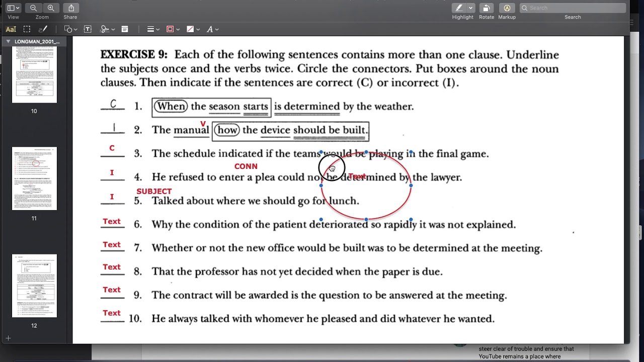Select the 'Text' annotation beside sentence 10
Image resolution: width=644 pixels, height=362 pixels.
click(x=112, y=313)
